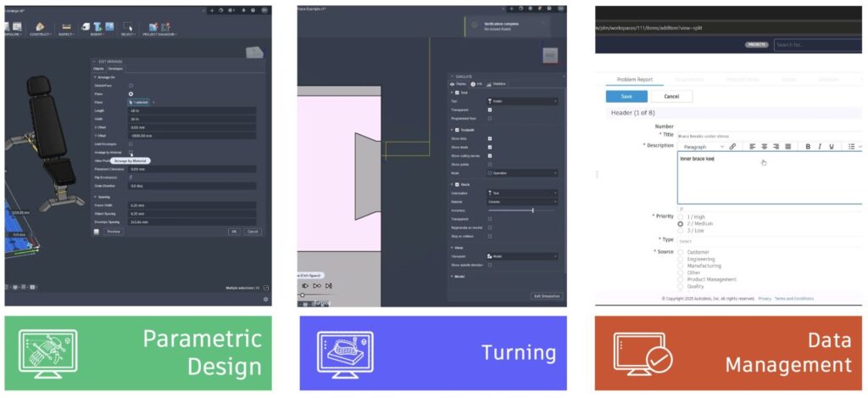Open notifications bell in arrange window title bar

tap(242, 10)
